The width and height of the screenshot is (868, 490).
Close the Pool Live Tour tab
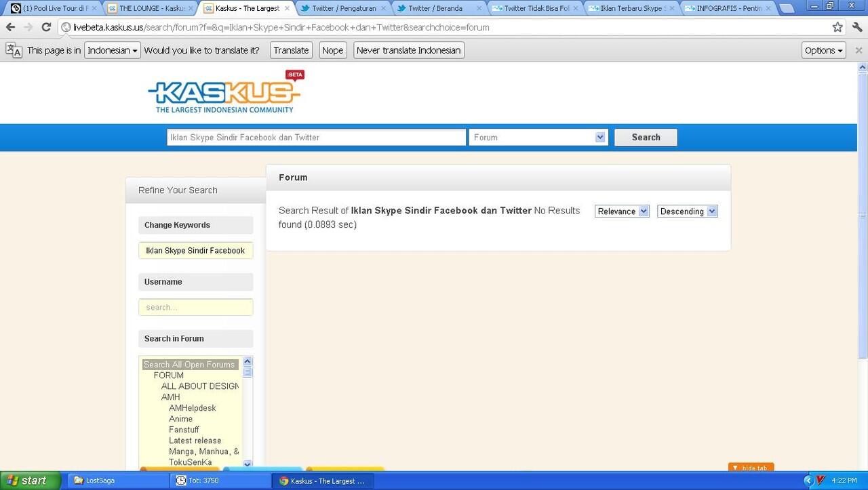tap(94, 8)
